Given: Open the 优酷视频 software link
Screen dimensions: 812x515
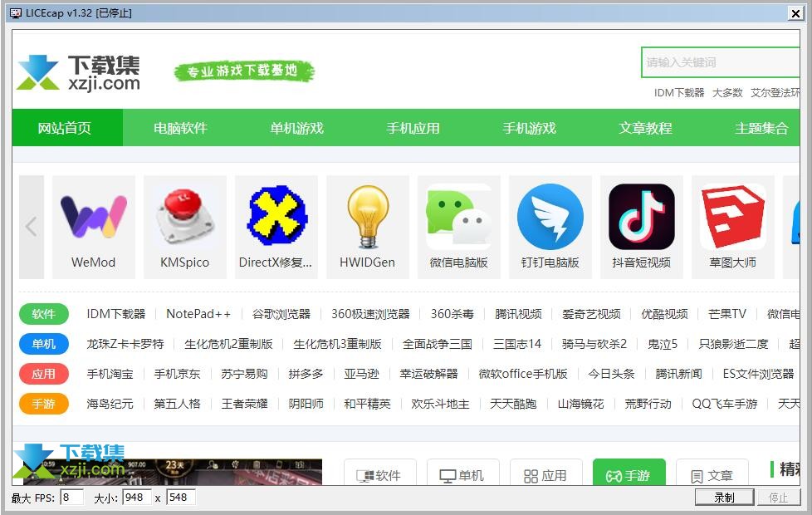Looking at the screenshot, I should point(664,314).
